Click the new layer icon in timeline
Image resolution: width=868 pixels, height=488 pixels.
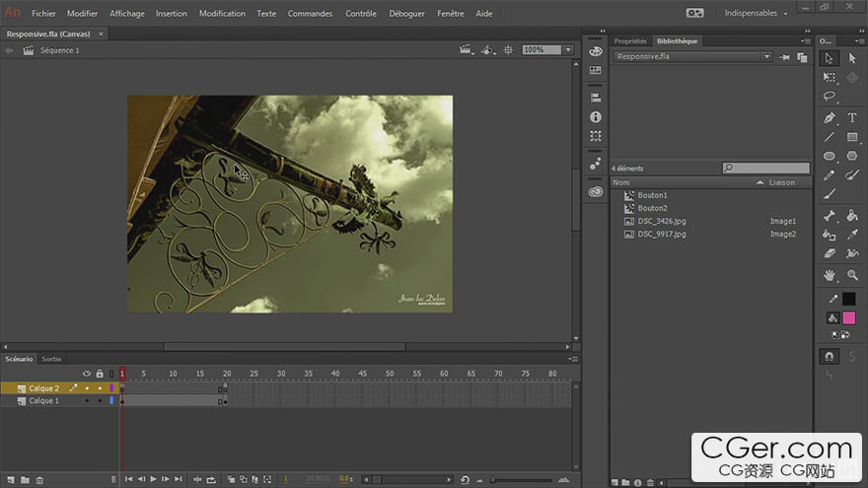tap(9, 480)
